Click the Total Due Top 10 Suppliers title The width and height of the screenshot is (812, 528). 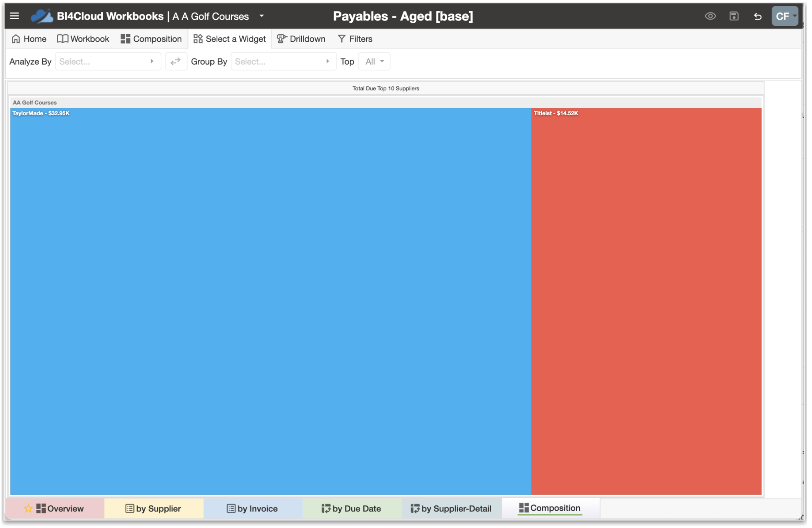386,89
